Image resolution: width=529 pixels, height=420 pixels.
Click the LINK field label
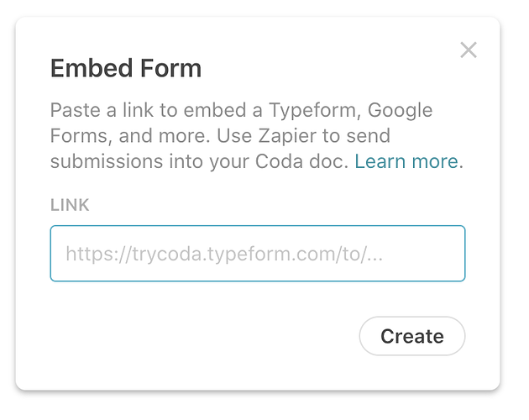click(70, 206)
